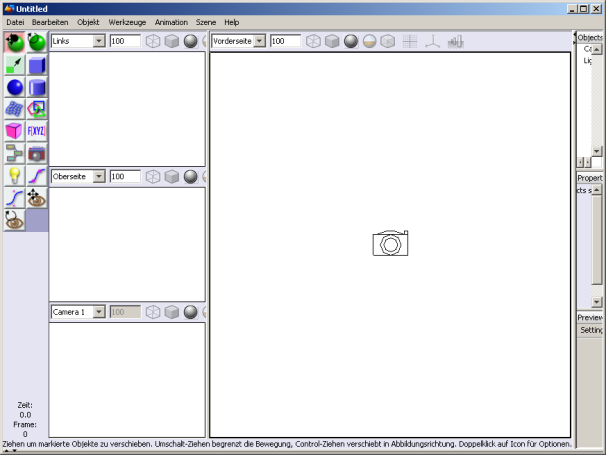Open the Help menu
Image resolution: width=606 pixels, height=455 pixels.
click(x=232, y=22)
